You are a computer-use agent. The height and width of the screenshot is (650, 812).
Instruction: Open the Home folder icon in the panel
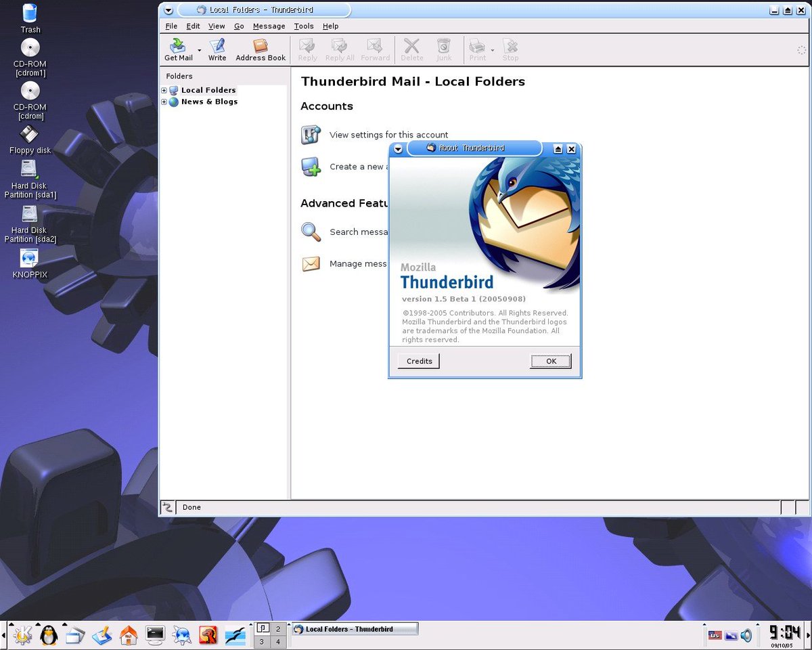click(129, 635)
